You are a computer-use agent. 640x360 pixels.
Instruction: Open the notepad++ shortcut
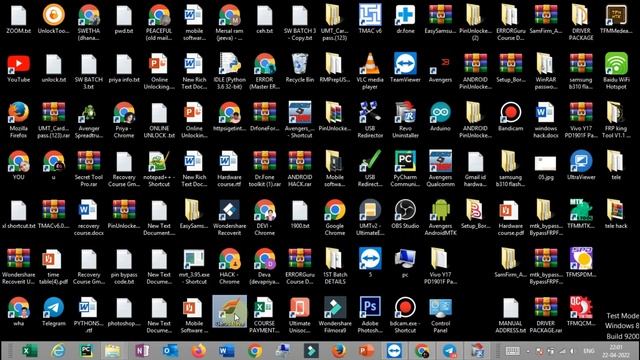(159, 169)
